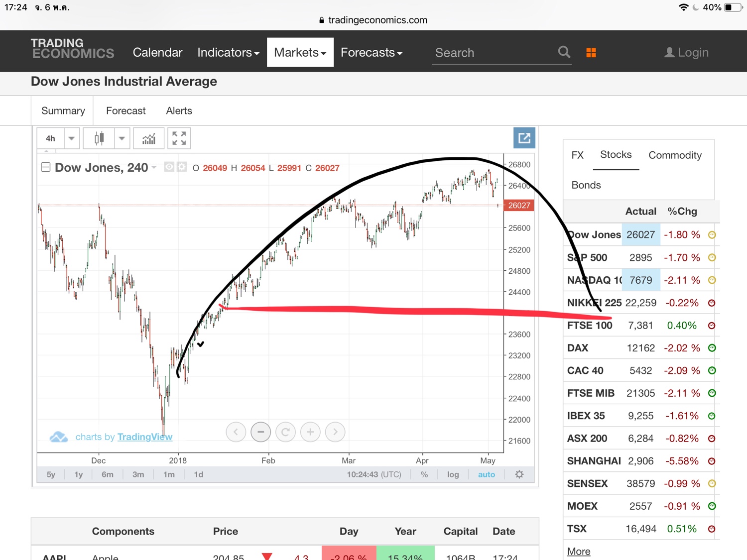The height and width of the screenshot is (560, 747).
Task: Select the Bonds markets tab
Action: tap(586, 185)
